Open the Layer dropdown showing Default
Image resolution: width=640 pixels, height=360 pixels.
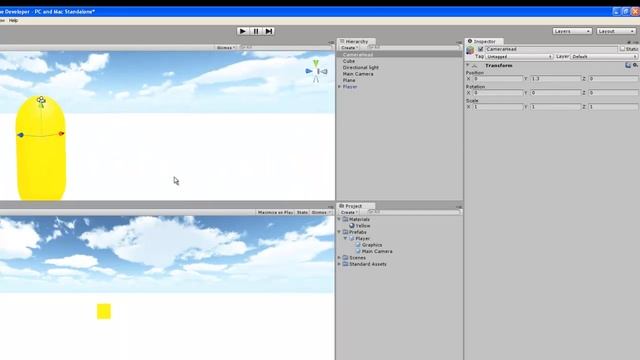(604, 56)
